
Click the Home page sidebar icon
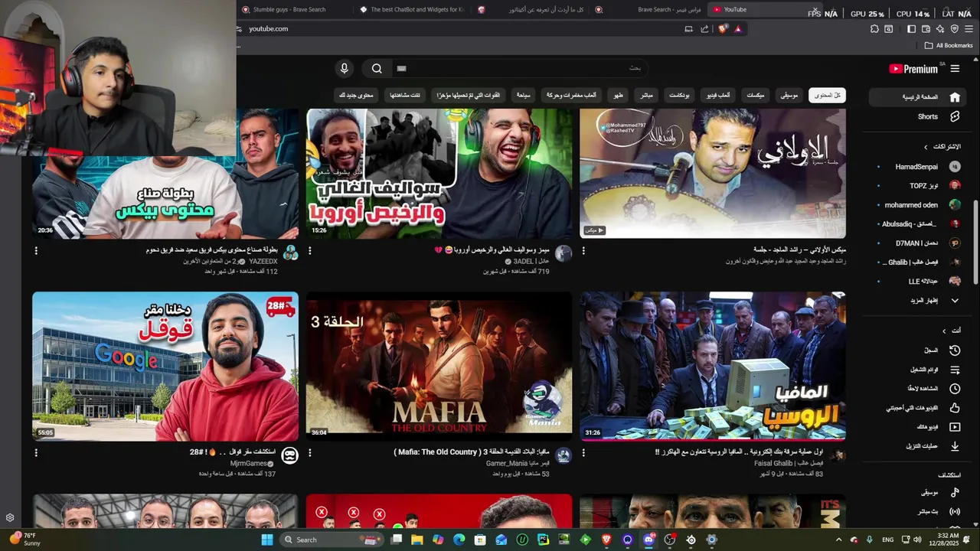[x=955, y=97]
